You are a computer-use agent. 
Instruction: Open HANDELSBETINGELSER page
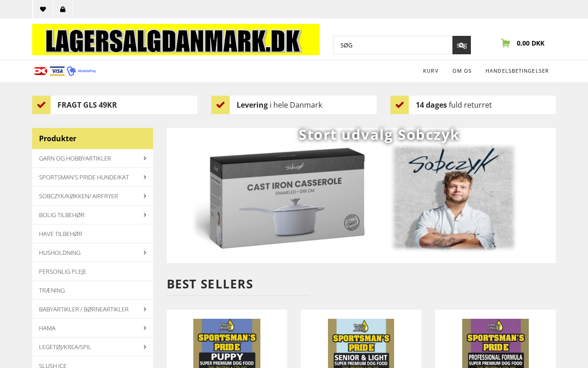(517, 71)
